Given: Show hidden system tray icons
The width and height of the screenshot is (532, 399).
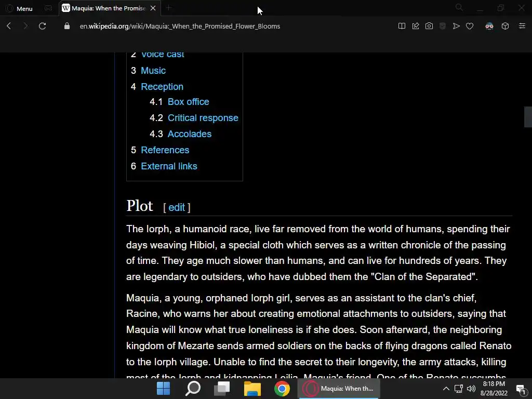Looking at the screenshot, I should (x=446, y=389).
